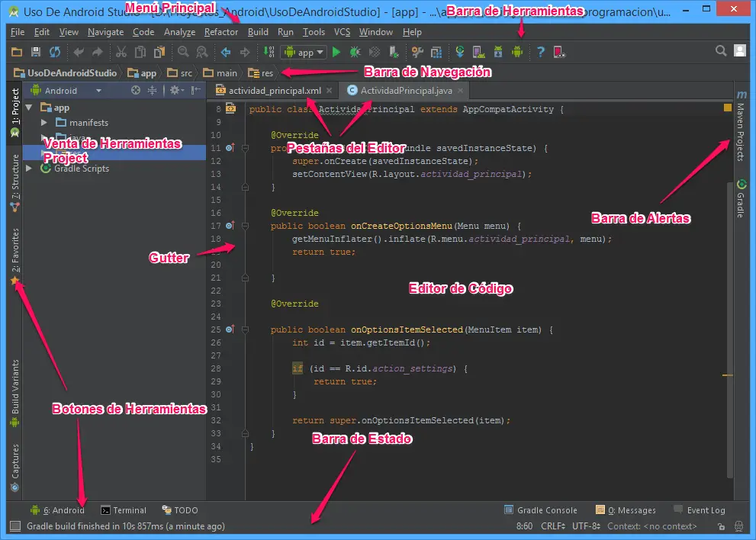Open the Build menu

tap(258, 32)
